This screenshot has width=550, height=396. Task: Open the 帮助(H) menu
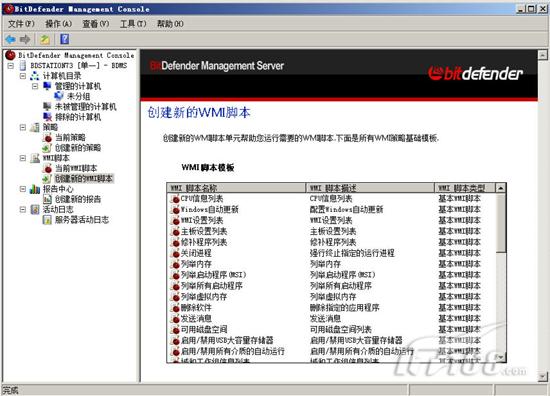[x=170, y=24]
